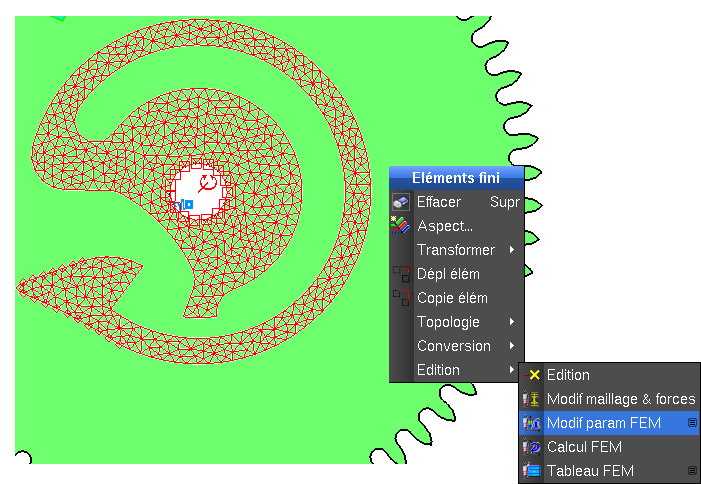
Task: Click options marker beside Tableau FEM
Action: pos(692,470)
